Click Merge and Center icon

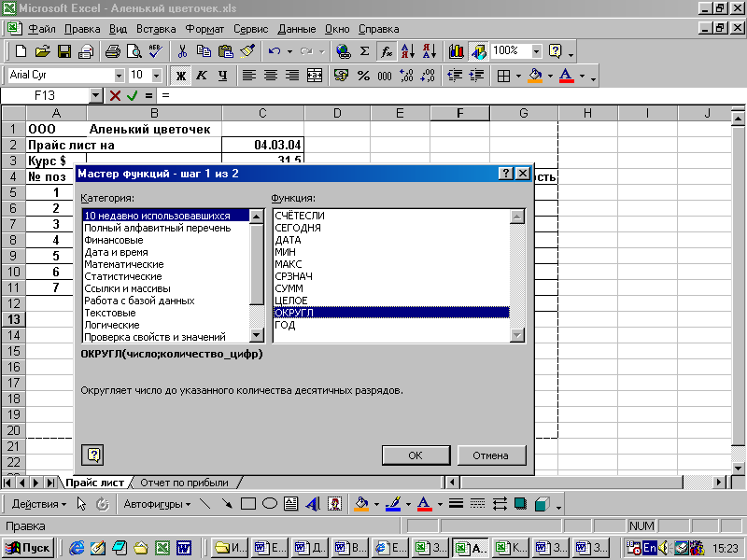pos(315,76)
